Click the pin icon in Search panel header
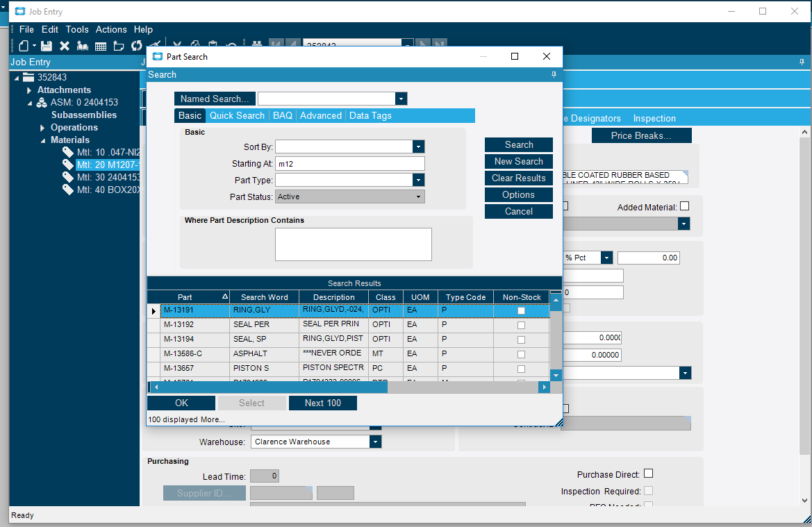The width and height of the screenshot is (812, 527). (554, 75)
